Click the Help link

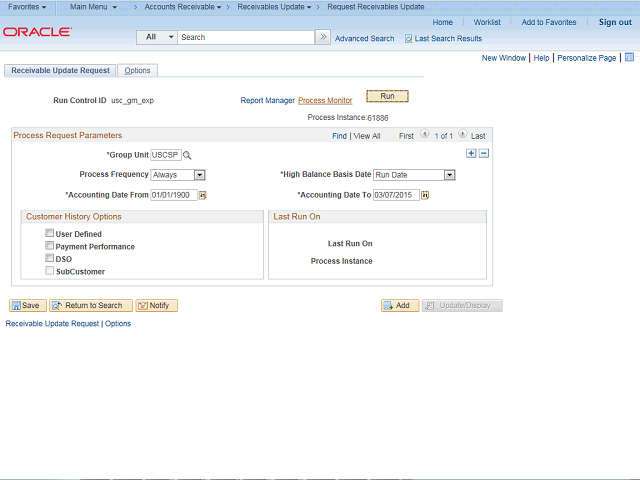pyautogui.click(x=541, y=58)
